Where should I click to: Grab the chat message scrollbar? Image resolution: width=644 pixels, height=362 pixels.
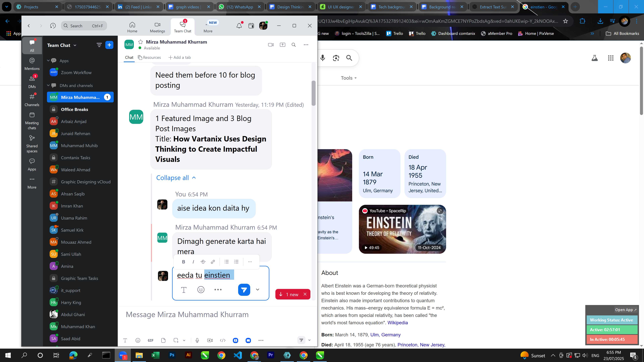(x=313, y=93)
